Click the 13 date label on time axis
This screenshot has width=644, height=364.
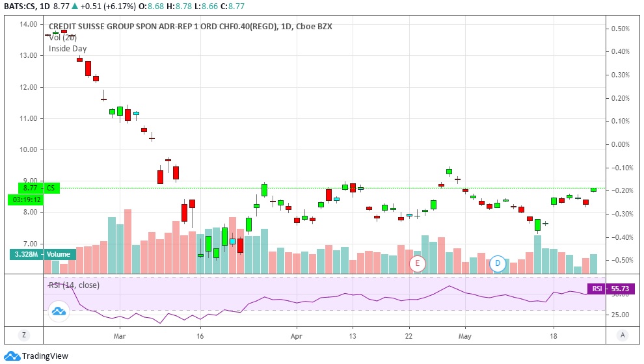point(353,336)
